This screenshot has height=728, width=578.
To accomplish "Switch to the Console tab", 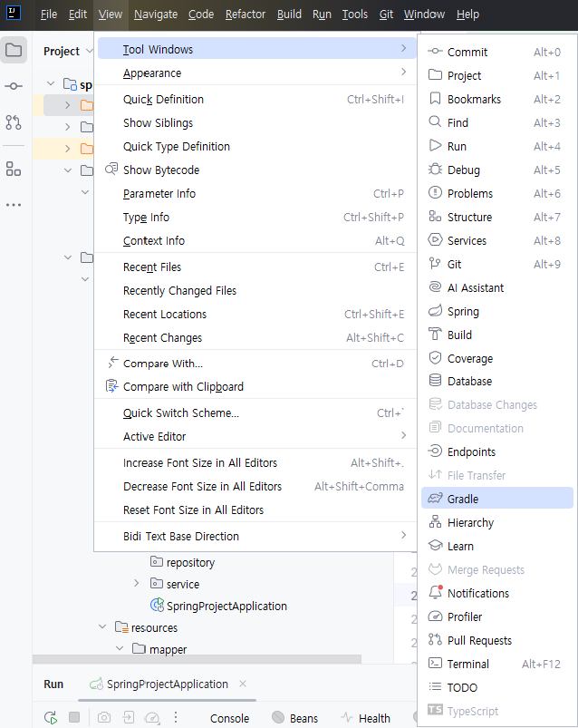I will (229, 718).
